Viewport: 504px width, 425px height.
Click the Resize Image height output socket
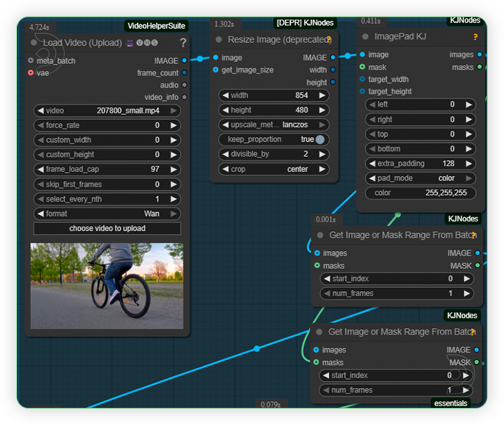point(333,82)
